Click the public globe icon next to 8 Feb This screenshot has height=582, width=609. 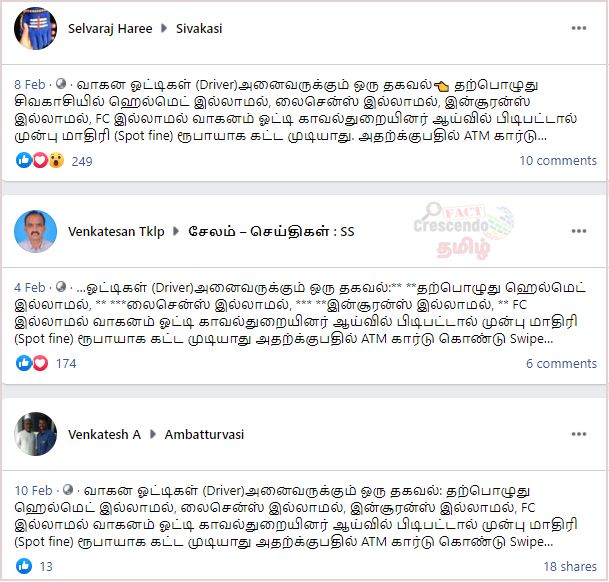pos(61,84)
